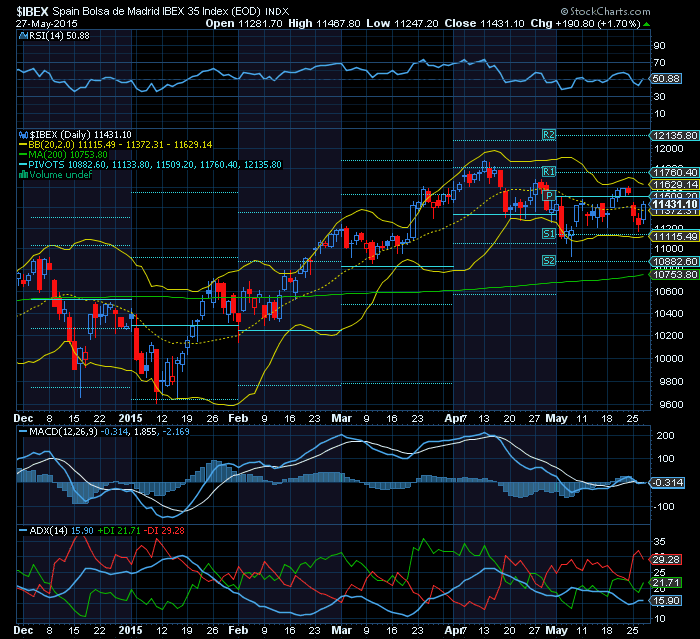This screenshot has width=700, height=639.
Task: Click the S2 pivot marker label
Action: pos(549,260)
